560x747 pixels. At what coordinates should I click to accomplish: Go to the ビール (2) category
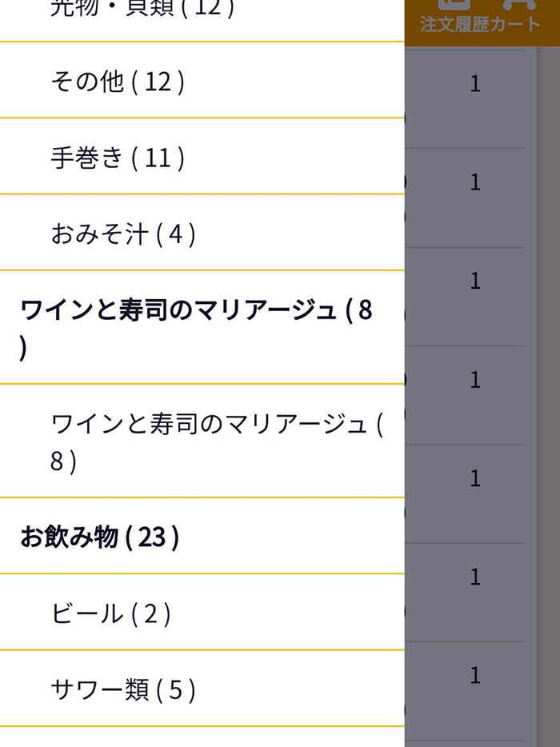coord(110,613)
